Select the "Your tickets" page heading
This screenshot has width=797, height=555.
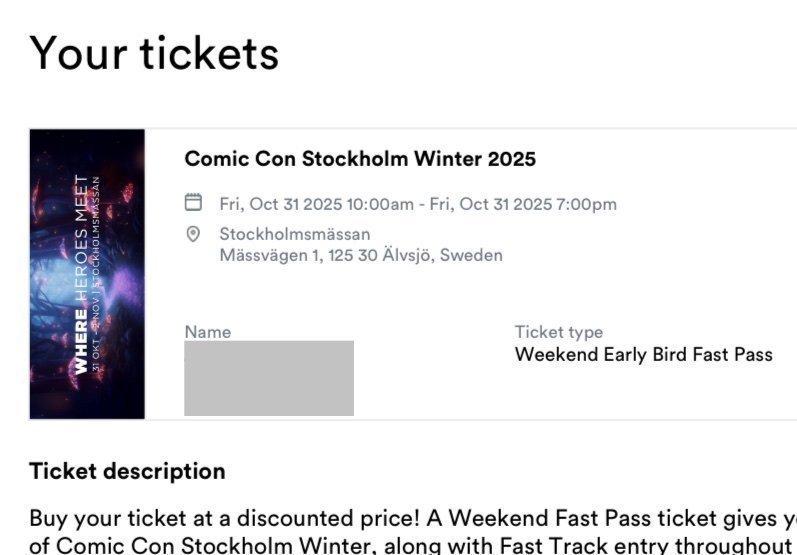click(154, 52)
